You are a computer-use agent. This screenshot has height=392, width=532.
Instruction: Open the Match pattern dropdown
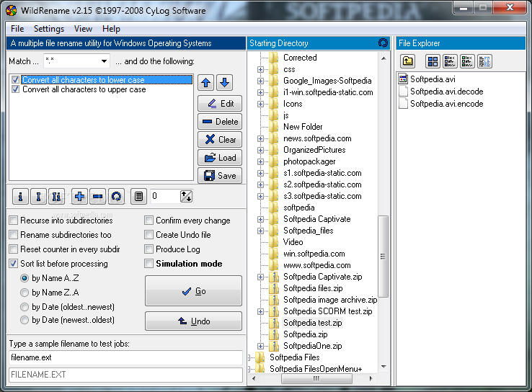point(104,61)
